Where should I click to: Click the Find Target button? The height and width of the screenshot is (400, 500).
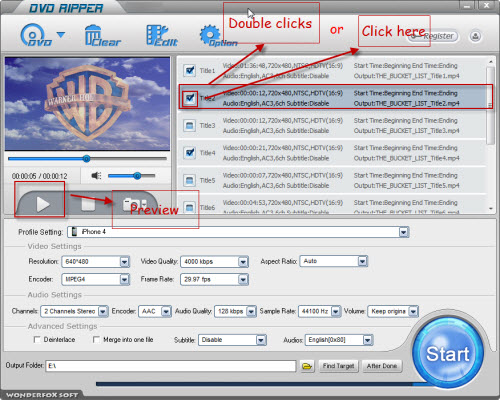[x=338, y=366]
